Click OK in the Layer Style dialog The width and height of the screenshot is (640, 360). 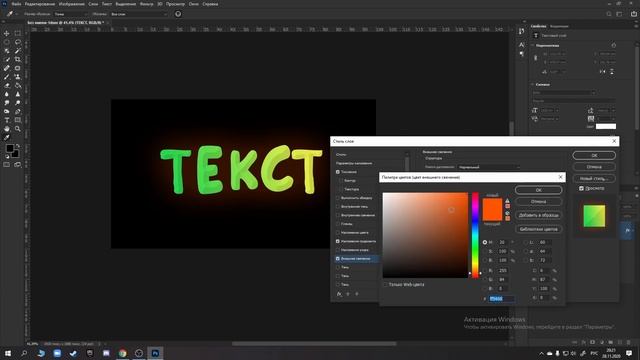click(x=594, y=156)
